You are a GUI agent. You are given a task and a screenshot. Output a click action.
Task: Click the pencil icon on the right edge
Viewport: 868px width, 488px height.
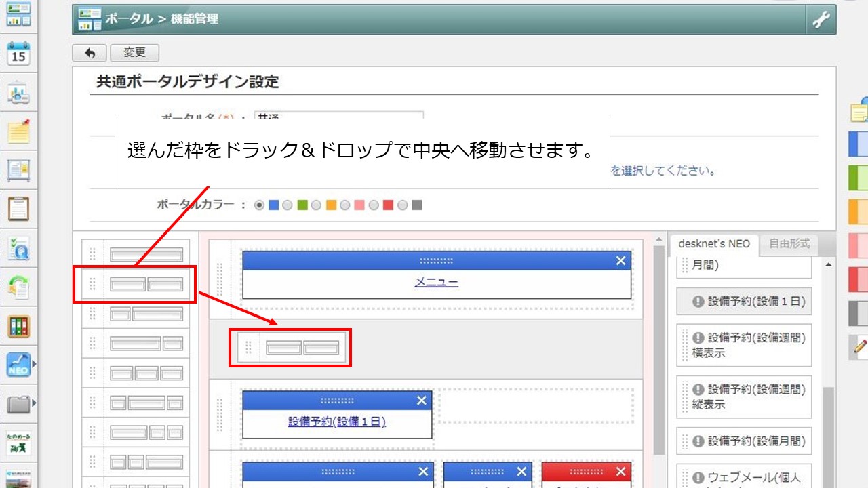click(860, 348)
